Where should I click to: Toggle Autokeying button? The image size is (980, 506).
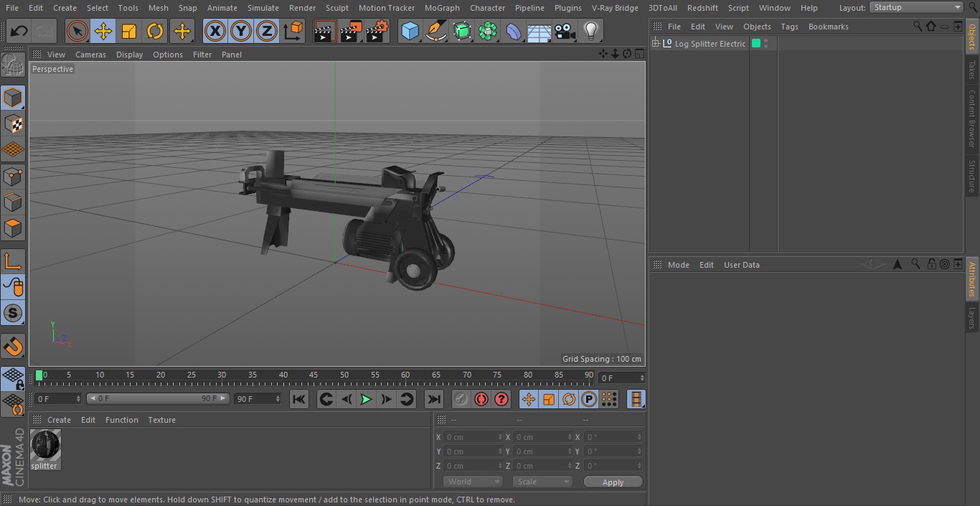click(481, 399)
